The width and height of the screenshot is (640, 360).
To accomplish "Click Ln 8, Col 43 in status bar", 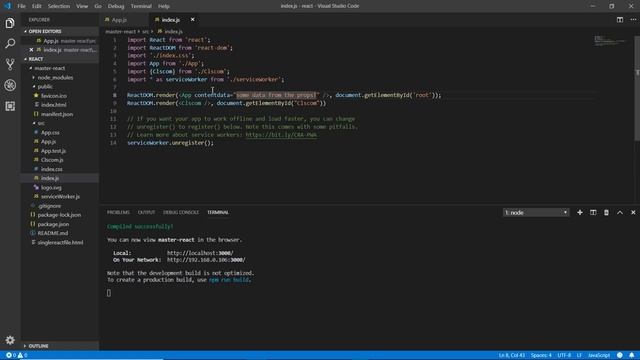I will (511, 356).
